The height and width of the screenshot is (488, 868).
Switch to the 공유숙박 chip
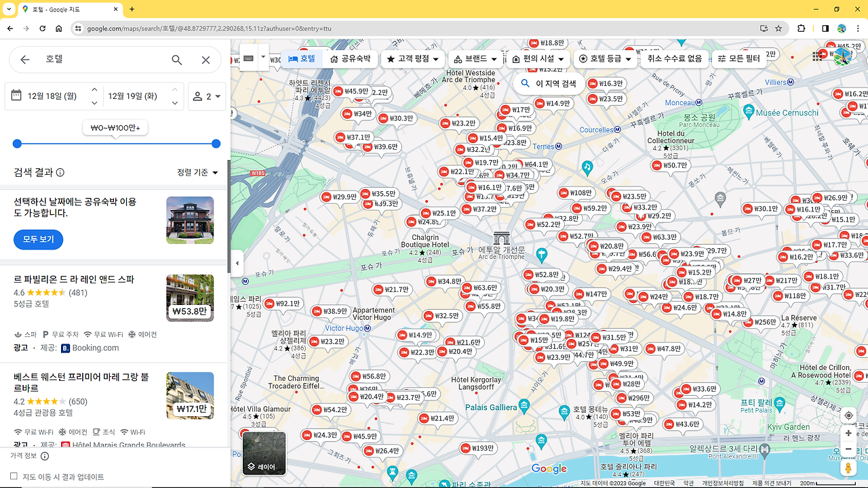pos(350,58)
